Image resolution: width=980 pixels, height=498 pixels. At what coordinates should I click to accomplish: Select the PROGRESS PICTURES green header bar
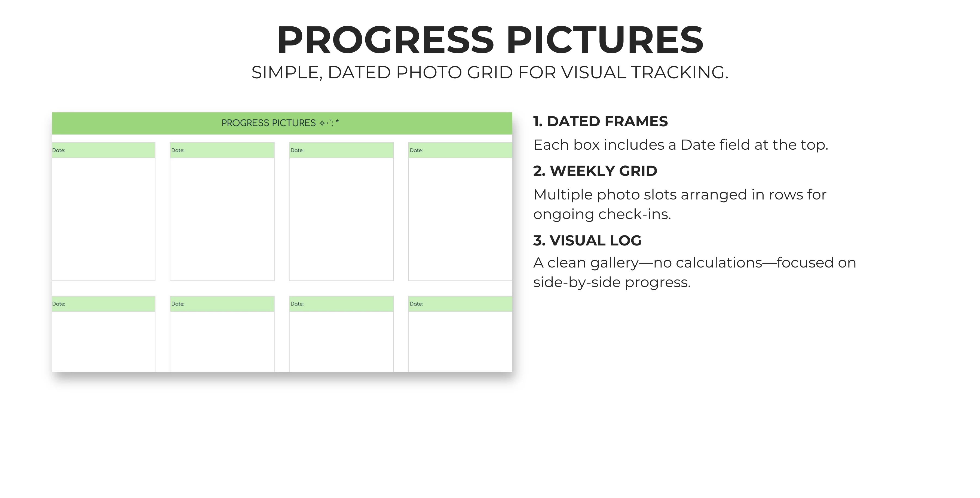282,123
